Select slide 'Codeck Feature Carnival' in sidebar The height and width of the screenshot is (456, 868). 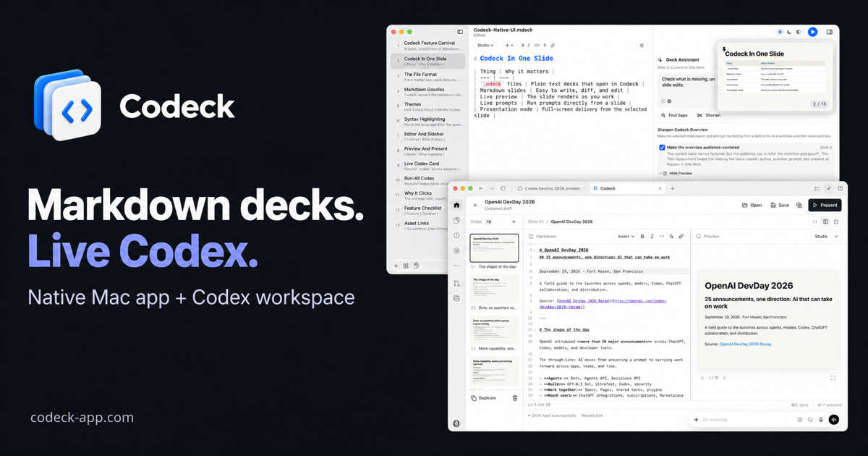pyautogui.click(x=428, y=45)
